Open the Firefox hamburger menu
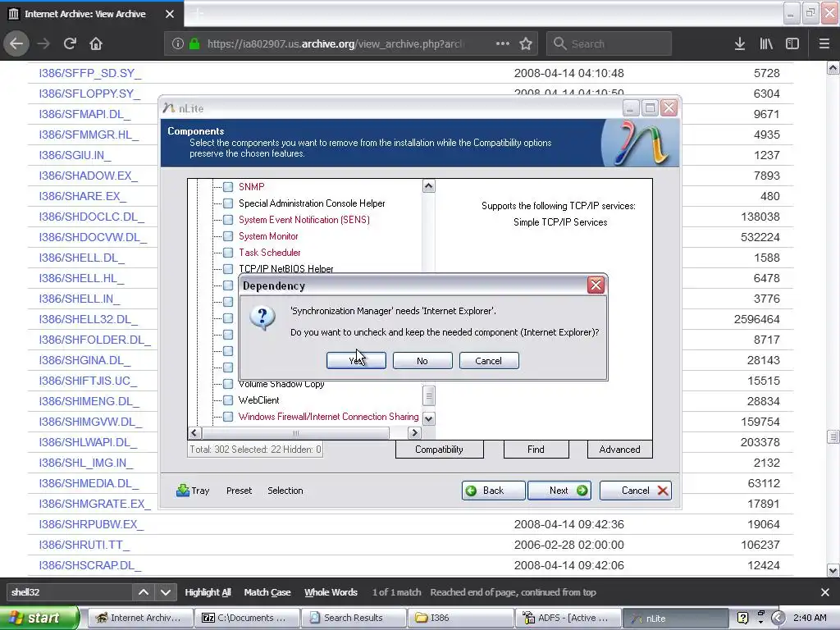 pyautogui.click(x=824, y=43)
